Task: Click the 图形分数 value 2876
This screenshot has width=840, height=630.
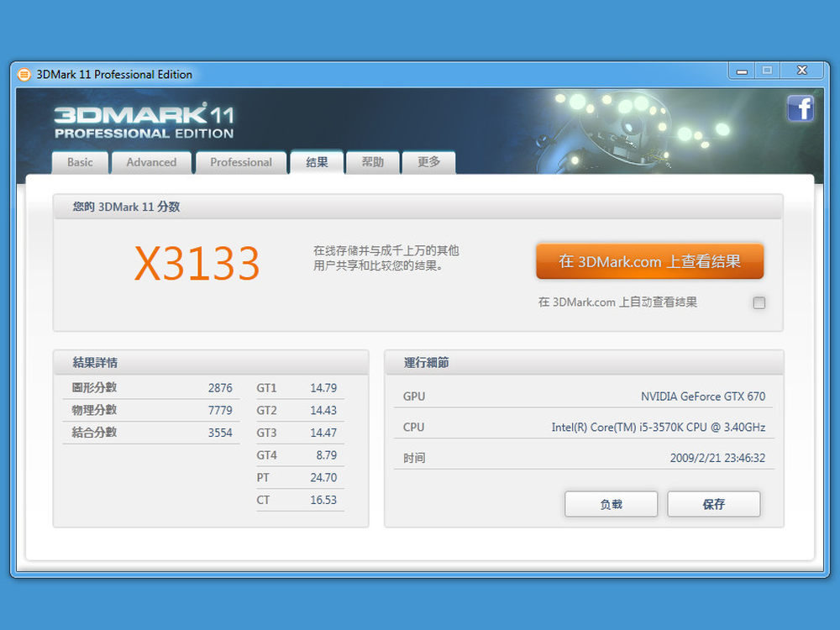Action: click(x=220, y=388)
